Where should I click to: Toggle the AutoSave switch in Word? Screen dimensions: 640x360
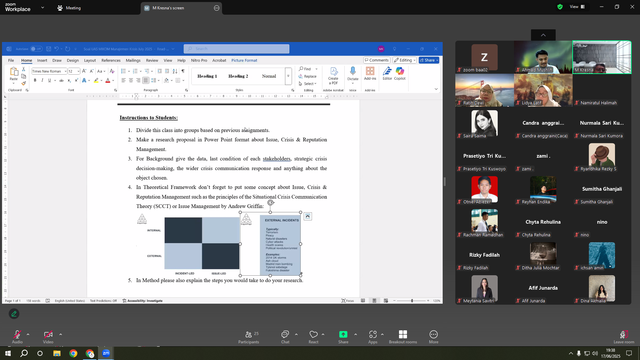(36, 49)
